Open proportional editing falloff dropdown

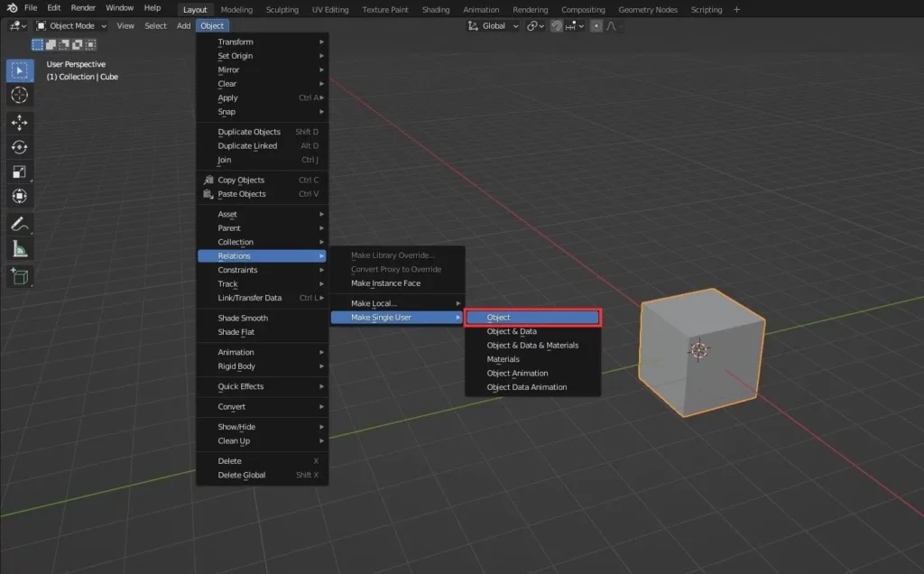[x=613, y=26]
